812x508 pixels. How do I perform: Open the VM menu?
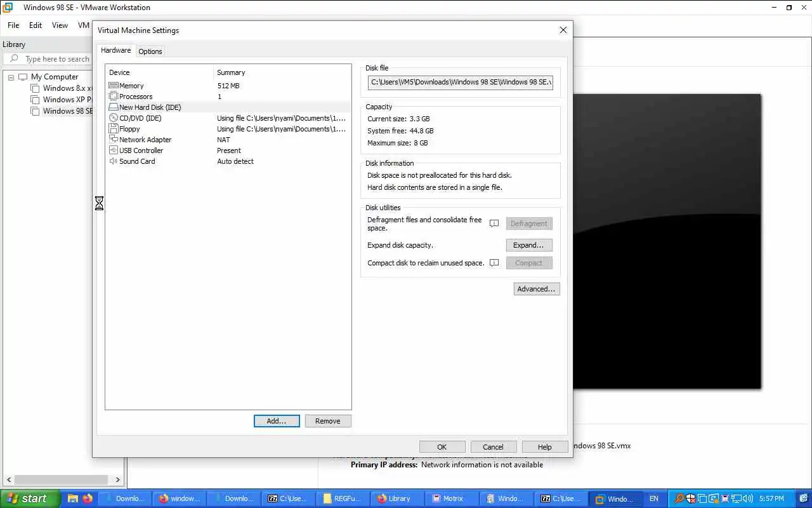(x=83, y=25)
